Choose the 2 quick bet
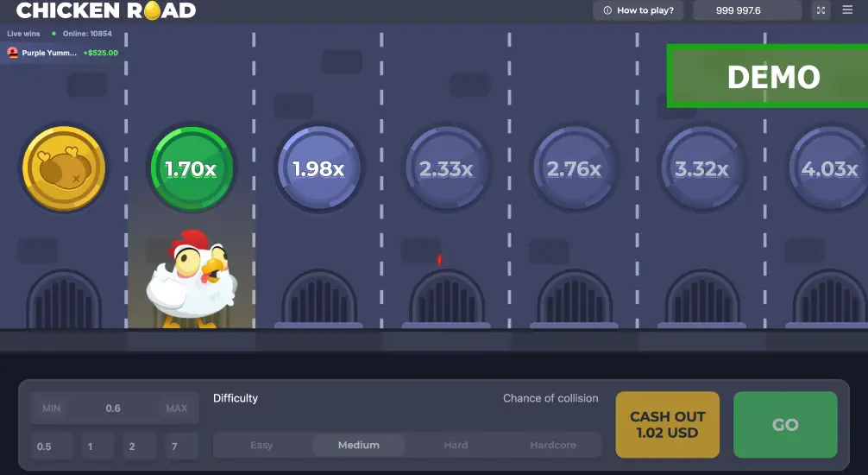This screenshot has height=475, width=868. pos(140,446)
